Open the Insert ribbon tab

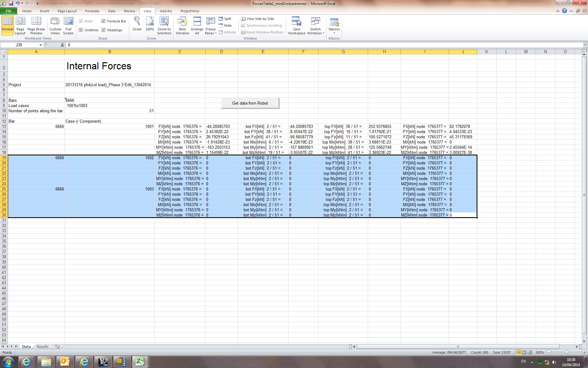(x=44, y=11)
